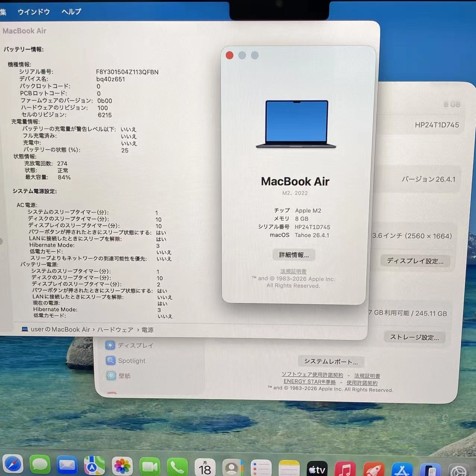Viewport: 476px width, 476px height.
Task: Click the MacBook Air laptop image
Action: pyautogui.click(x=296, y=124)
